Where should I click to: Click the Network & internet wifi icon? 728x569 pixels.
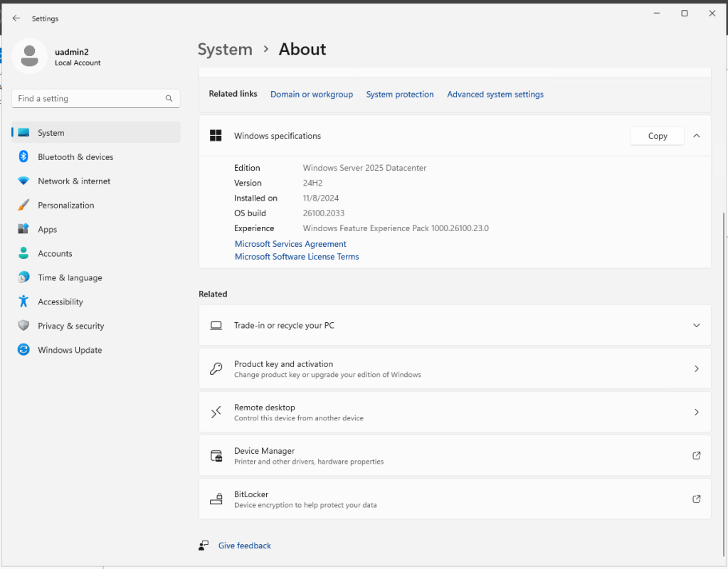coord(23,181)
